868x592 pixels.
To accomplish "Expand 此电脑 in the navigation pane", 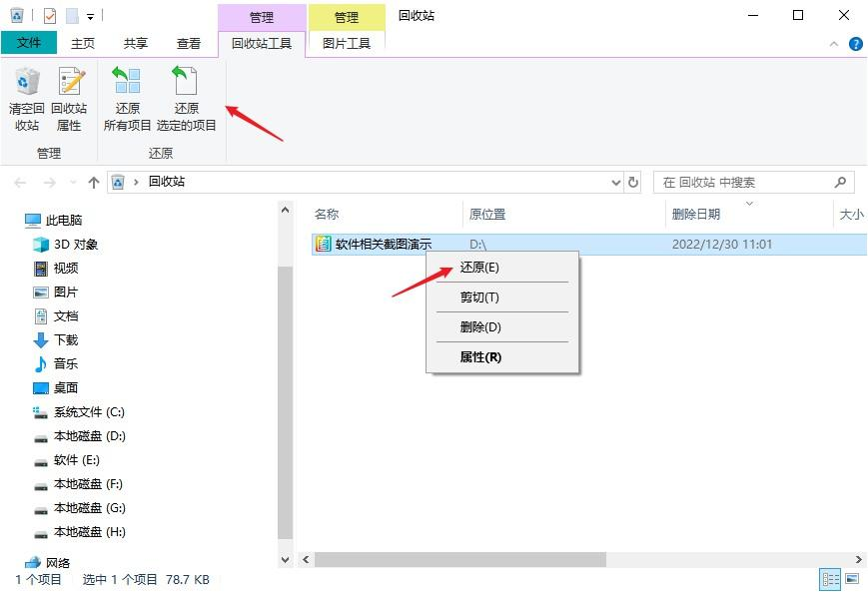I will (x=20, y=220).
